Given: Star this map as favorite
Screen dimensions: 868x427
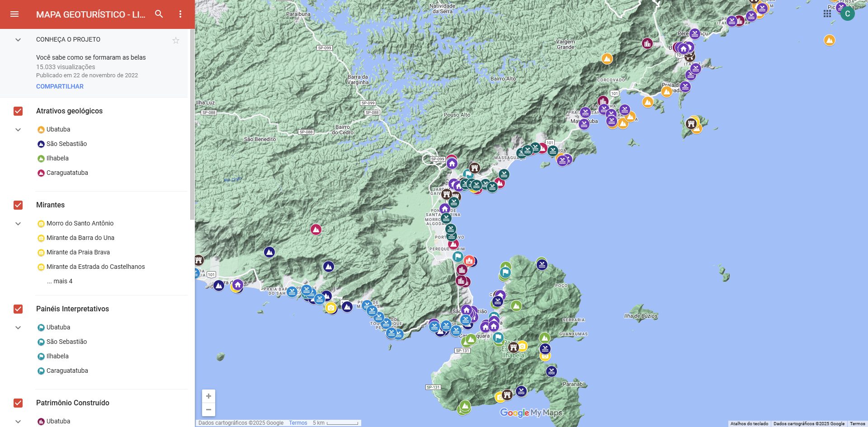Looking at the screenshot, I should pyautogui.click(x=176, y=41).
